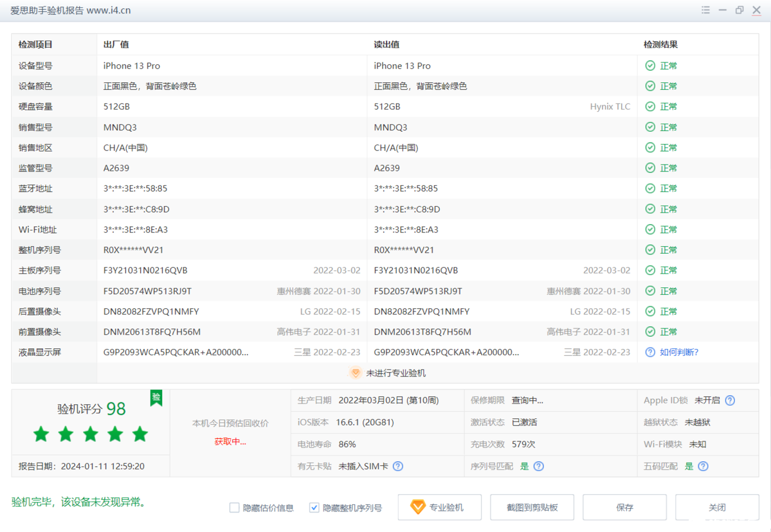Viewport: 771px width, 532px height.
Task: Enable the 隐藏估价信息 checkbox
Action: point(235,508)
